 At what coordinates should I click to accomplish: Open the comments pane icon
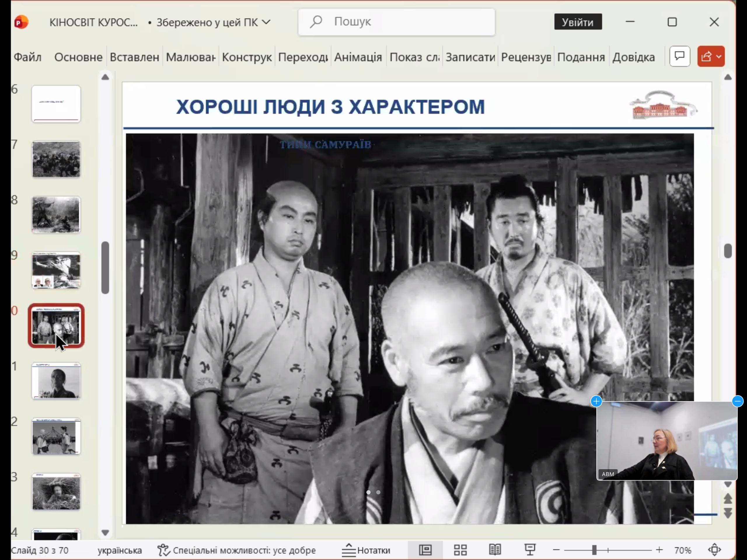(680, 56)
